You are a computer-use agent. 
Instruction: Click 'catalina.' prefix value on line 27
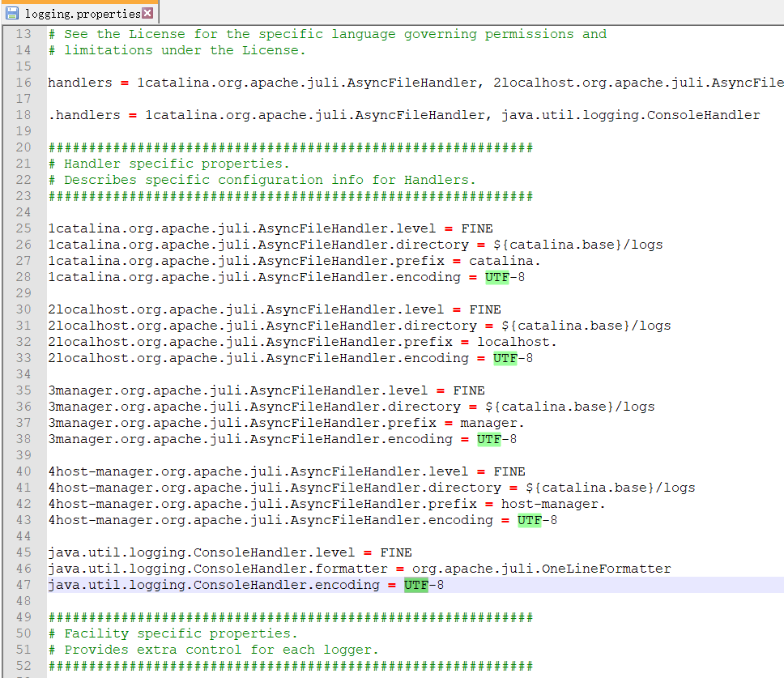tap(505, 261)
